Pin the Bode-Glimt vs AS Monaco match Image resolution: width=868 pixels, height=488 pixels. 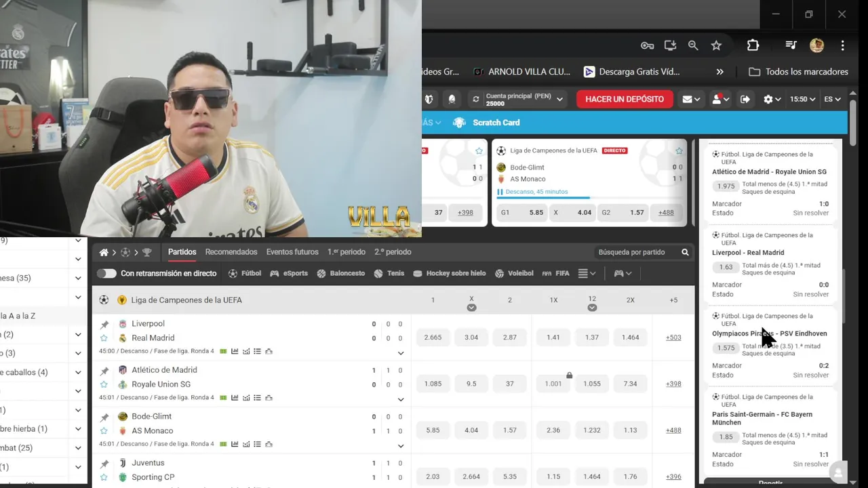click(104, 418)
